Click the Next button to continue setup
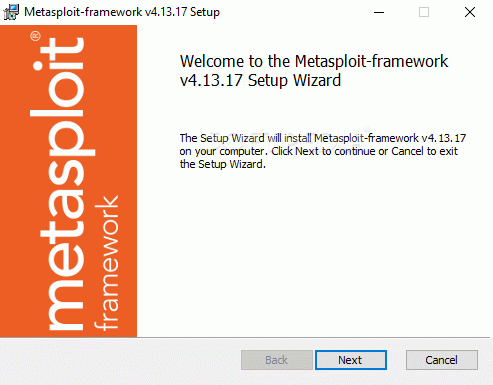This screenshot has width=493, height=385. [x=351, y=360]
